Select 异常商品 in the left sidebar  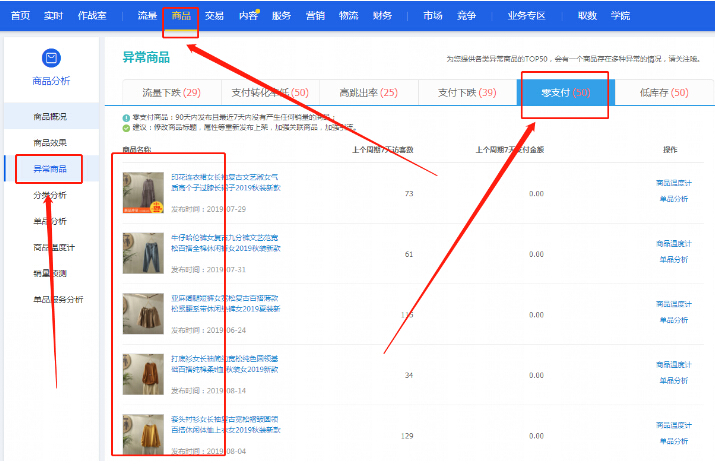pyautogui.click(x=51, y=169)
